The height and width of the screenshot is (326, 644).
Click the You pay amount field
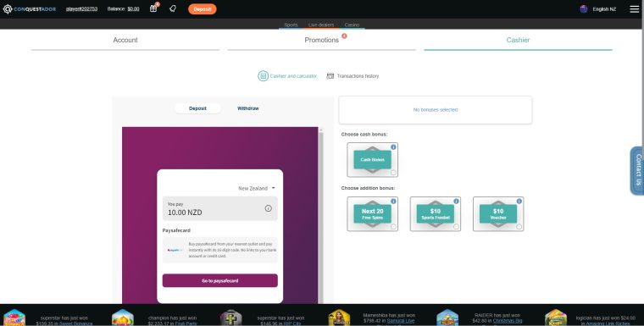coord(220,208)
